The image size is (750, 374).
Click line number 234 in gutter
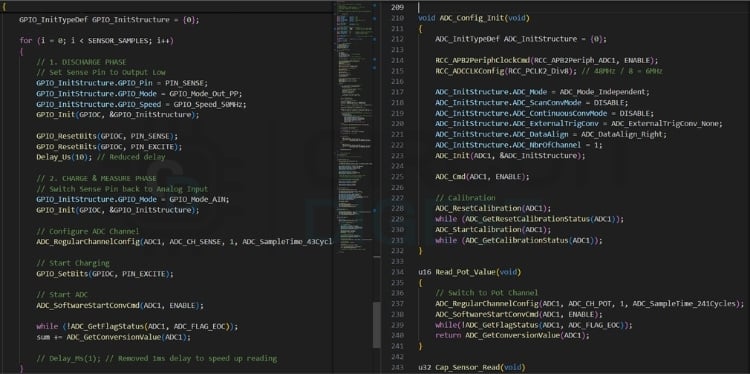(397, 272)
